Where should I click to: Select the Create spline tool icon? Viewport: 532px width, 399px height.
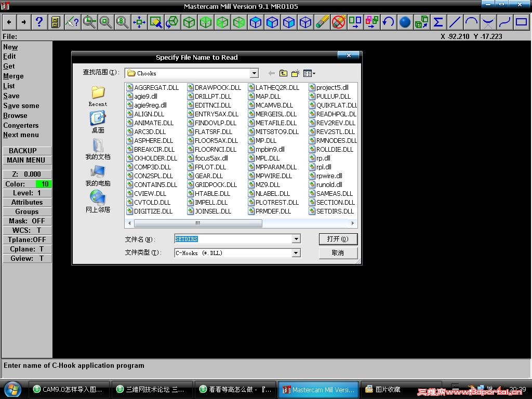pos(505,22)
